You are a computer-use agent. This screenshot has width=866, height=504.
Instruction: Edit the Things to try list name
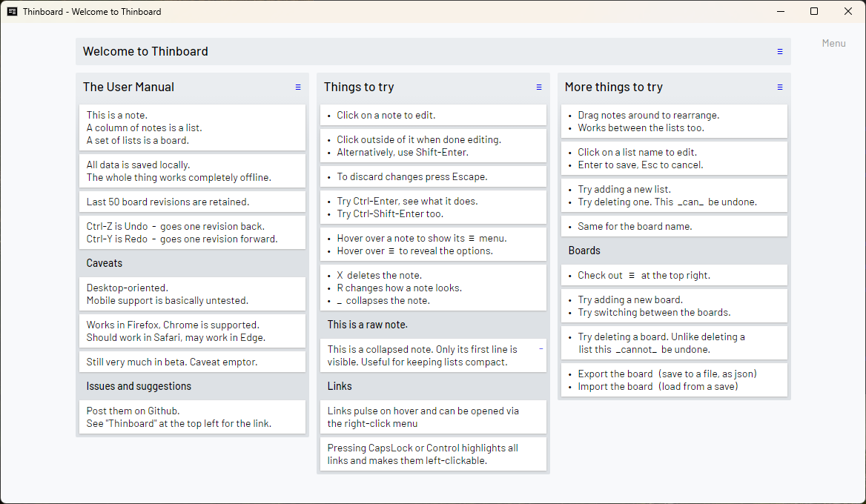point(359,87)
